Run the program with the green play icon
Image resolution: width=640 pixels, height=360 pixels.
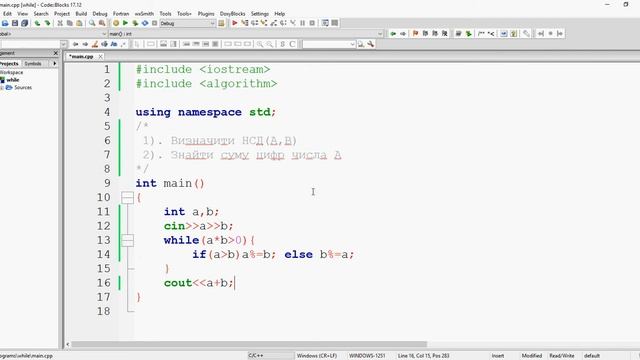click(x=125, y=23)
